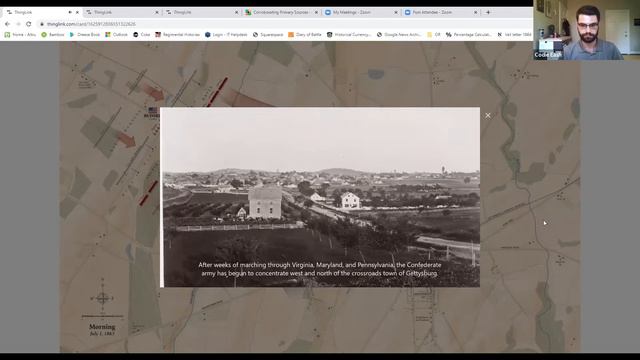640x360 pixels.
Task: Switch to My Meetings - Zoom tab
Action: point(360,12)
